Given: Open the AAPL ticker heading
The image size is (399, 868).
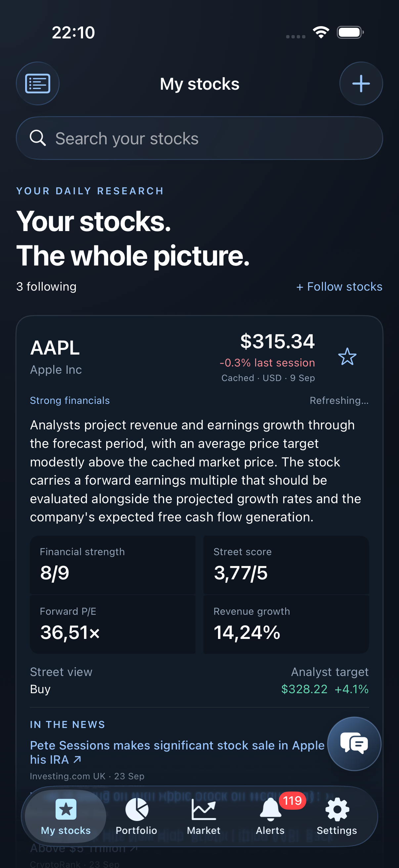Looking at the screenshot, I should pos(55,348).
